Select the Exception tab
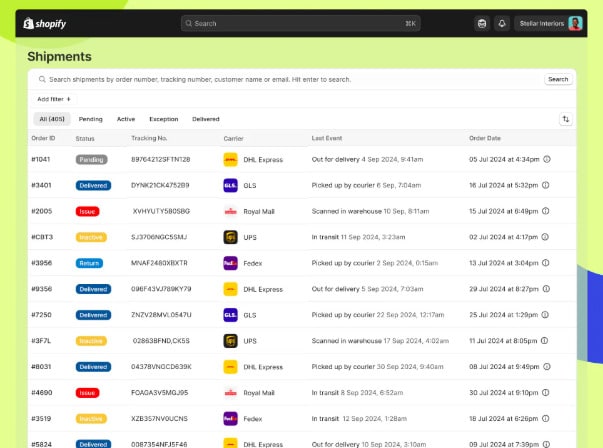603x448 pixels. [164, 119]
